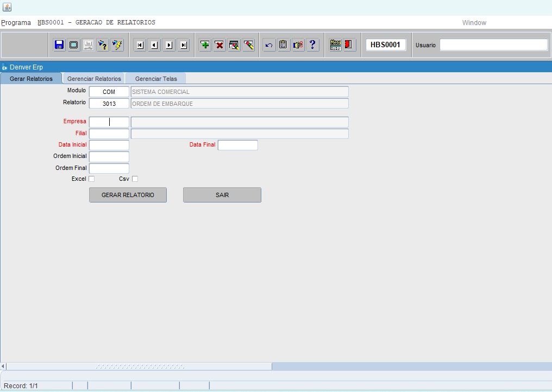Open the Gerenciar Telas tab
Image resolution: width=552 pixels, height=392 pixels.
coord(156,79)
